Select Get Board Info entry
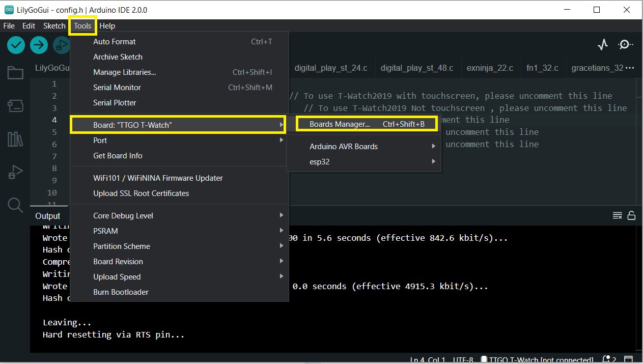 click(x=179, y=156)
